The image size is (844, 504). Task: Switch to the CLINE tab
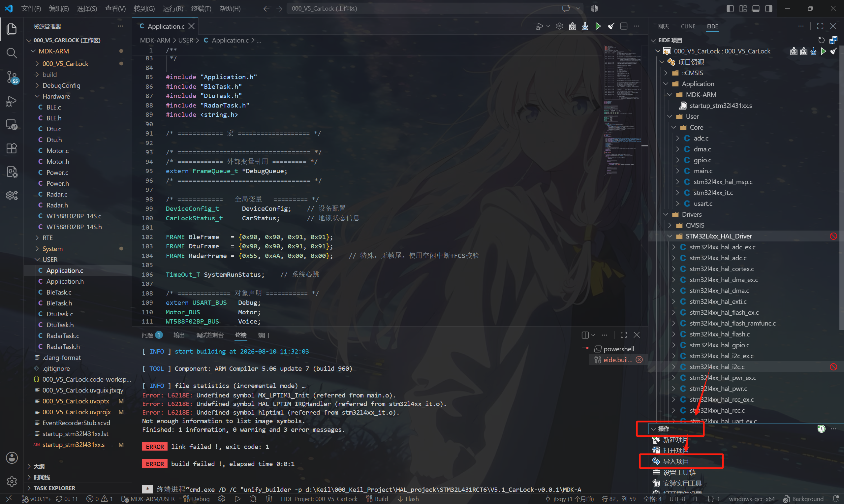coord(688,26)
